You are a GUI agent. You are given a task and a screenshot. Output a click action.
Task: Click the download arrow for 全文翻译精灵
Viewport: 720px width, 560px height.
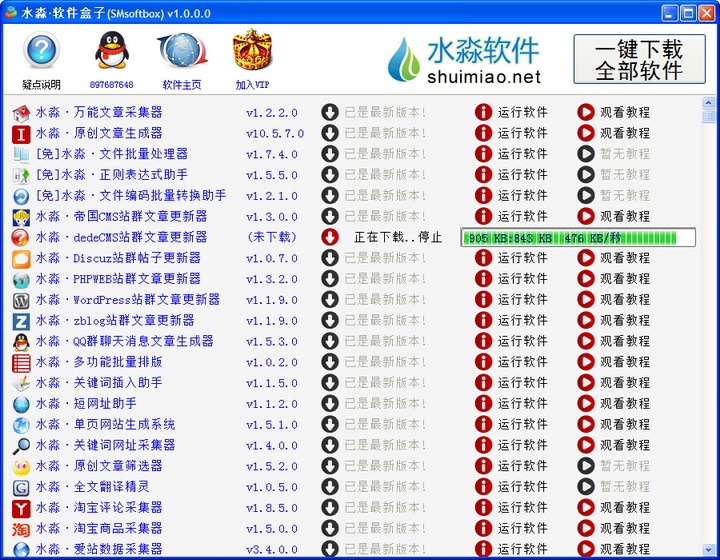tap(330, 487)
